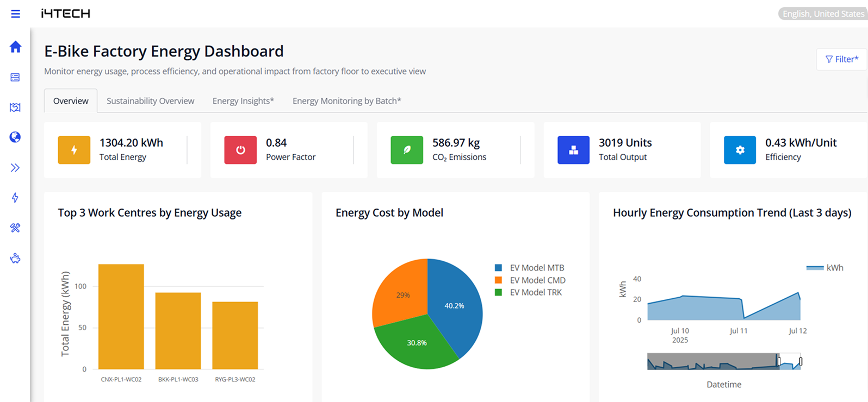Viewport: 868px width, 402px height.
Task: Switch to the Sustainability Overview tab
Action: (x=150, y=101)
